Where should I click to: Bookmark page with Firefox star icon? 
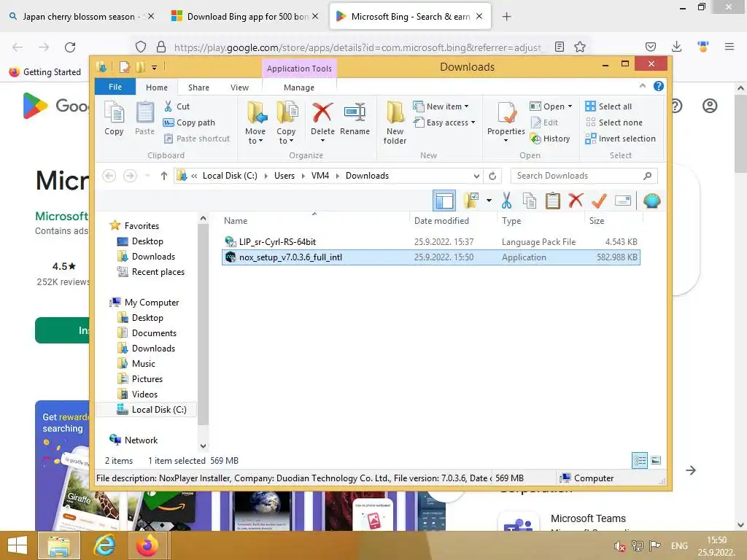click(x=580, y=47)
